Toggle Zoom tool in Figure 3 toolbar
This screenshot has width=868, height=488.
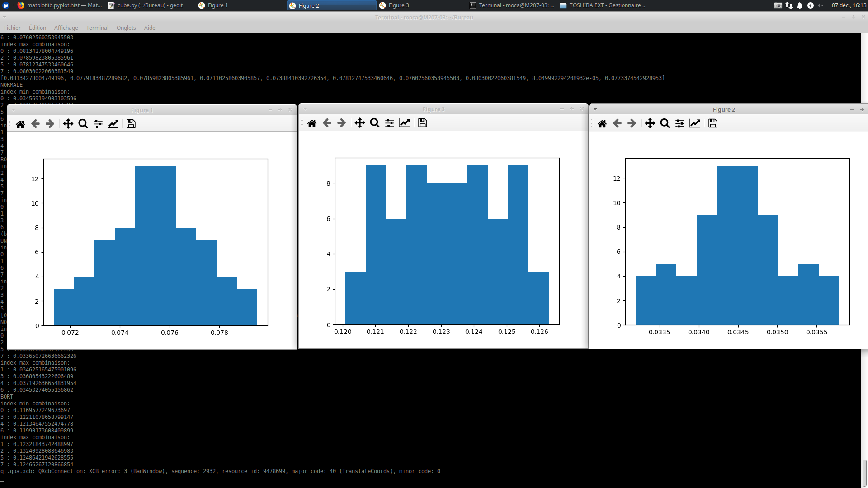(375, 123)
